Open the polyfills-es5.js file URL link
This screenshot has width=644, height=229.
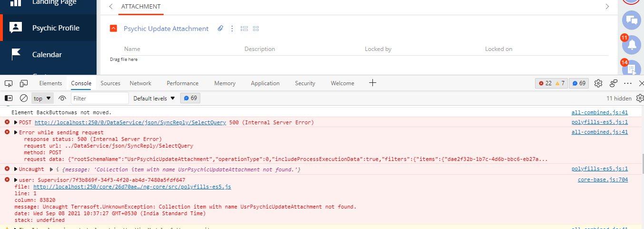(x=132, y=187)
